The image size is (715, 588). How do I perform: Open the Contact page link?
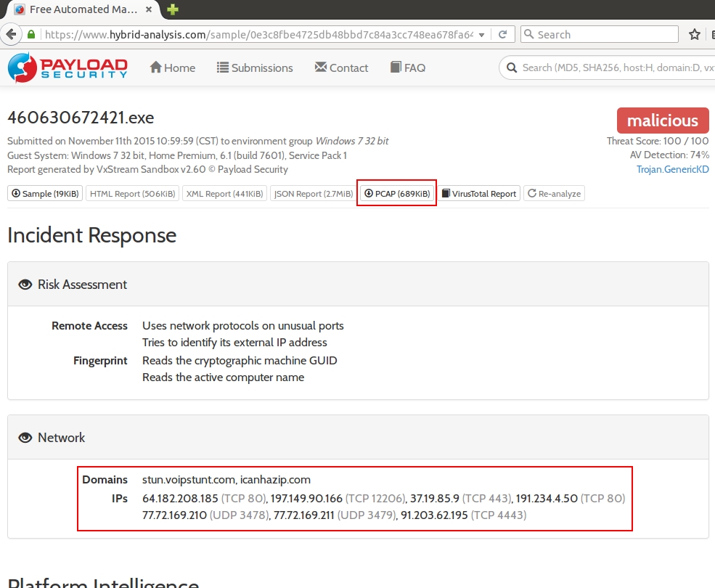(341, 68)
